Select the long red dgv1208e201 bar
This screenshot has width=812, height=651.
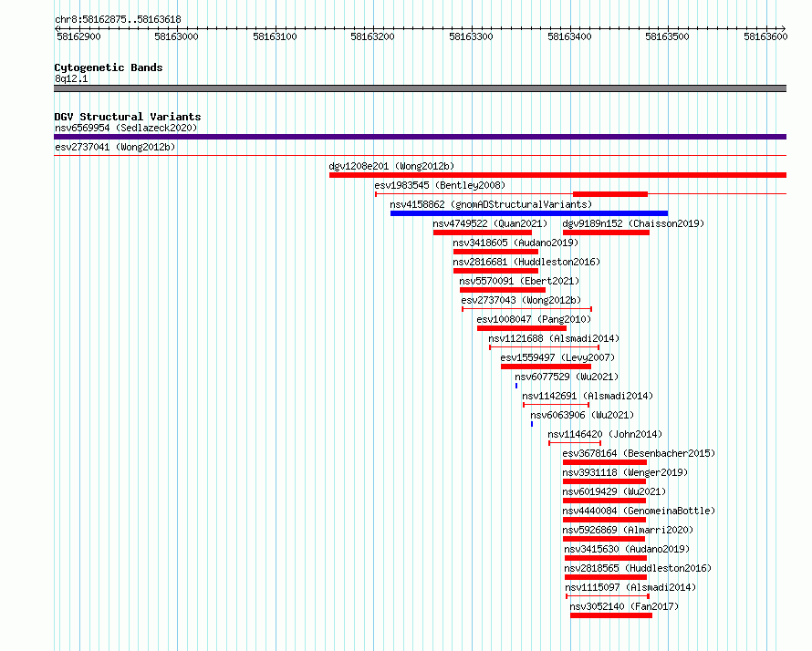point(557,175)
